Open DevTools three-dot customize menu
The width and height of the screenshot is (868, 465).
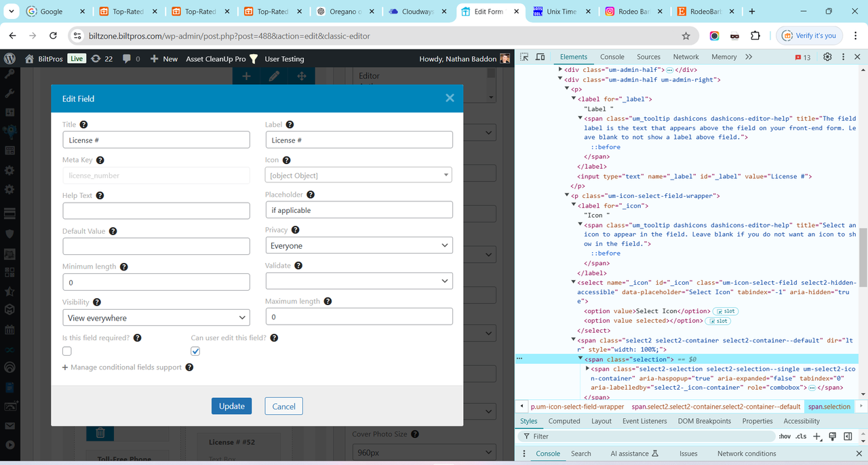click(x=843, y=57)
